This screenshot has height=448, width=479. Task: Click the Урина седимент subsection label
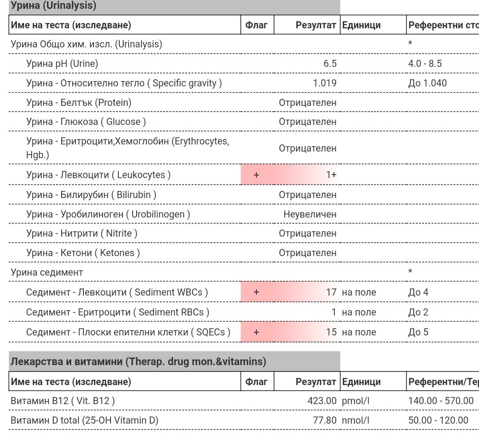click(47, 272)
